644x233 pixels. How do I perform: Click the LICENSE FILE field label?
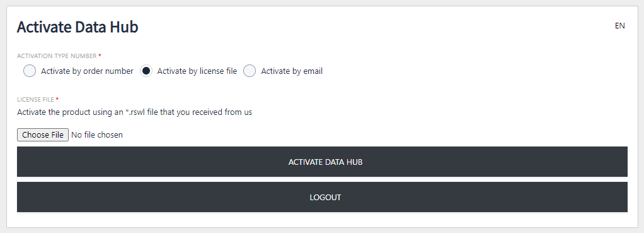point(36,100)
